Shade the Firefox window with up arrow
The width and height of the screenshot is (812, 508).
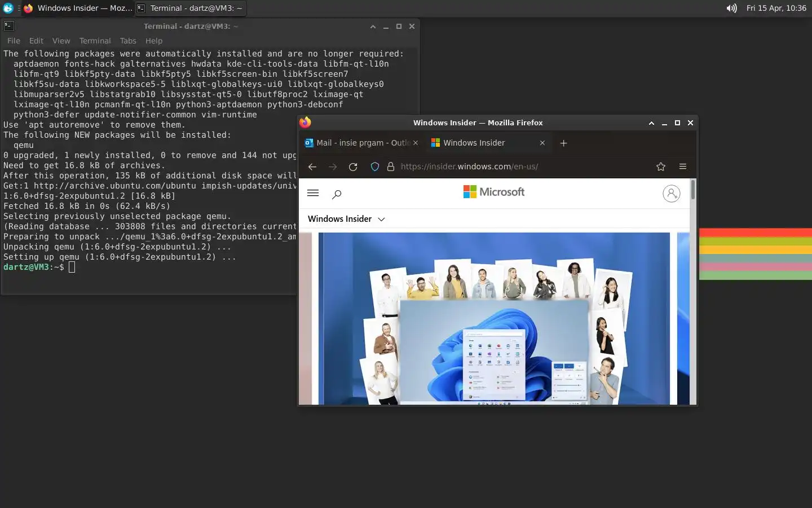coord(651,123)
